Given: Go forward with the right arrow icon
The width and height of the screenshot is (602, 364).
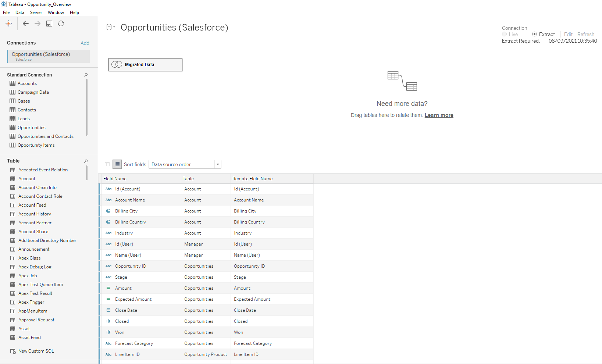Looking at the screenshot, I should (38, 24).
